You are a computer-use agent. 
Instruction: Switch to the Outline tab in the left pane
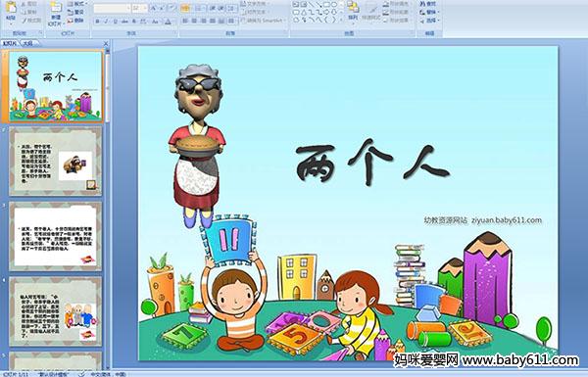[x=28, y=43]
